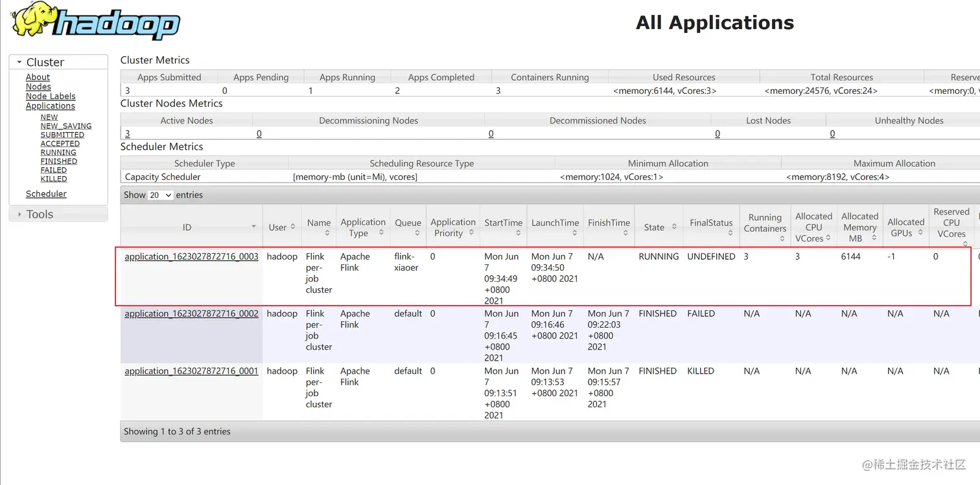Sort table by Application Priority column

click(x=453, y=227)
